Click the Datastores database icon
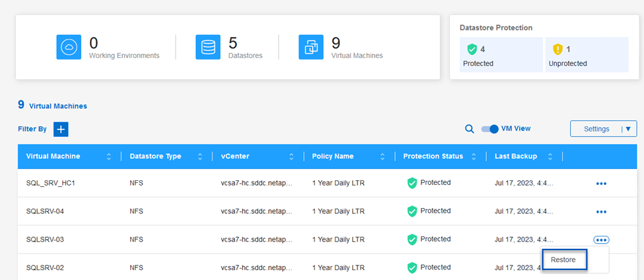The width and height of the screenshot is (644, 280). click(x=208, y=48)
